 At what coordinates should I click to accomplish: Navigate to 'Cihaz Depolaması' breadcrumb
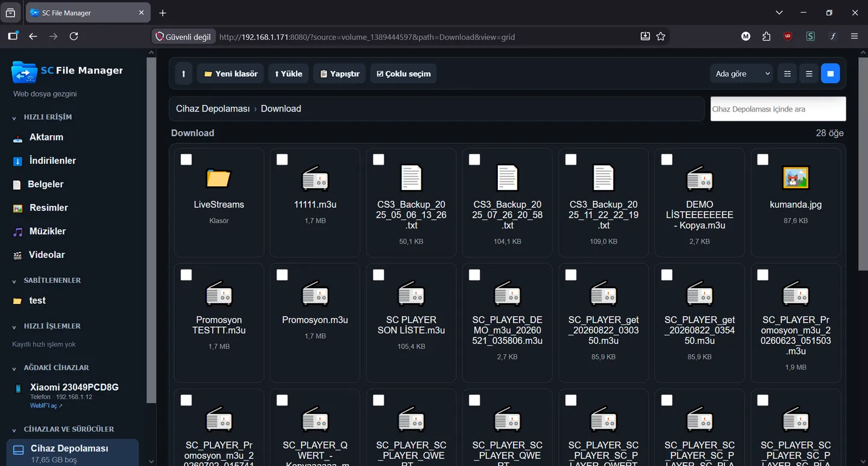click(x=213, y=109)
